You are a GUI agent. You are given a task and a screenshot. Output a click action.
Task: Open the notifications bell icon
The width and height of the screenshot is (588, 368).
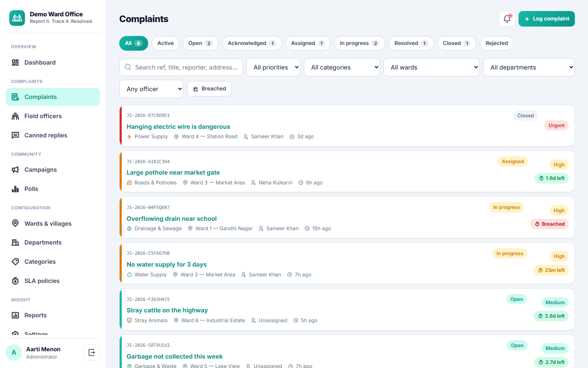click(x=507, y=19)
